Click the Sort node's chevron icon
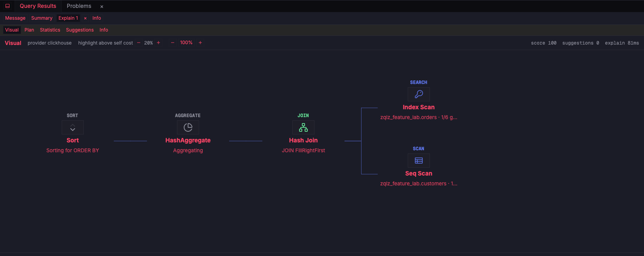This screenshot has width=644, height=256. (73, 127)
